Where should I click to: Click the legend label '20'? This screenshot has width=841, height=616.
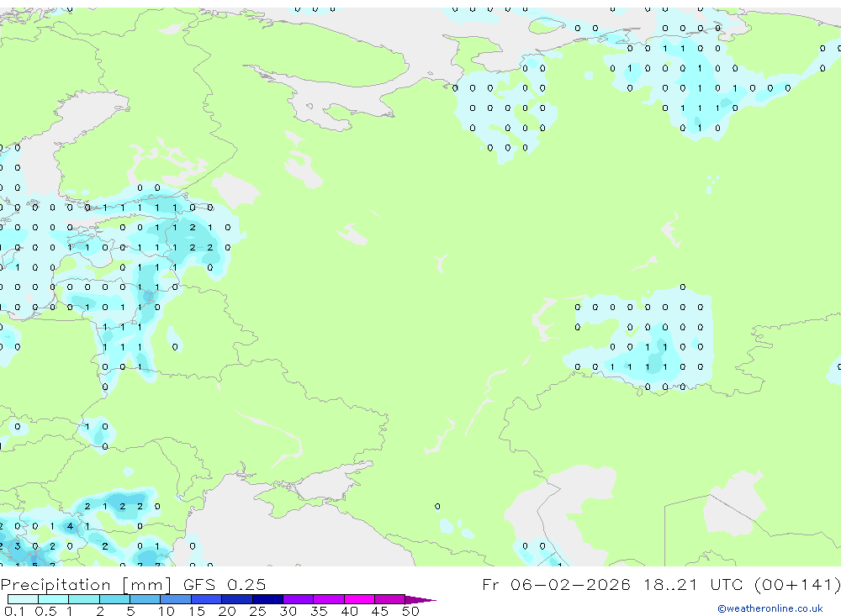227,611
